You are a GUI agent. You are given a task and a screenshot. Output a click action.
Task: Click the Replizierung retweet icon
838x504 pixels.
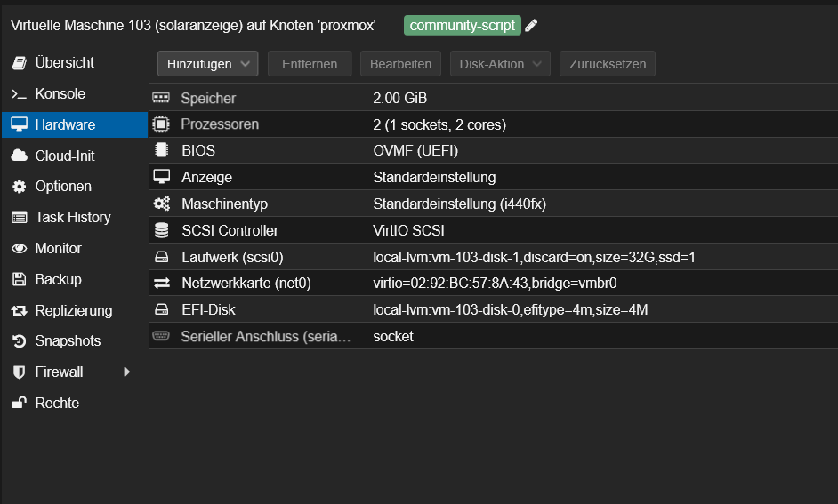pyautogui.click(x=19, y=310)
